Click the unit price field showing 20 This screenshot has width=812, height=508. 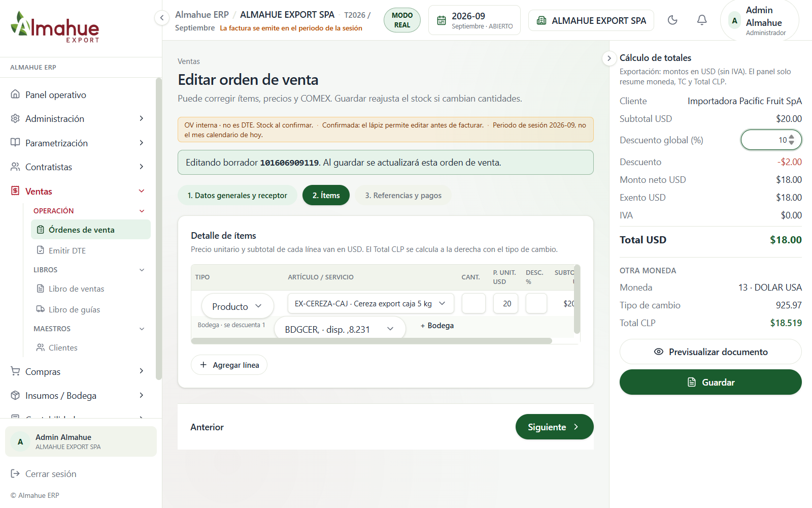[505, 303]
